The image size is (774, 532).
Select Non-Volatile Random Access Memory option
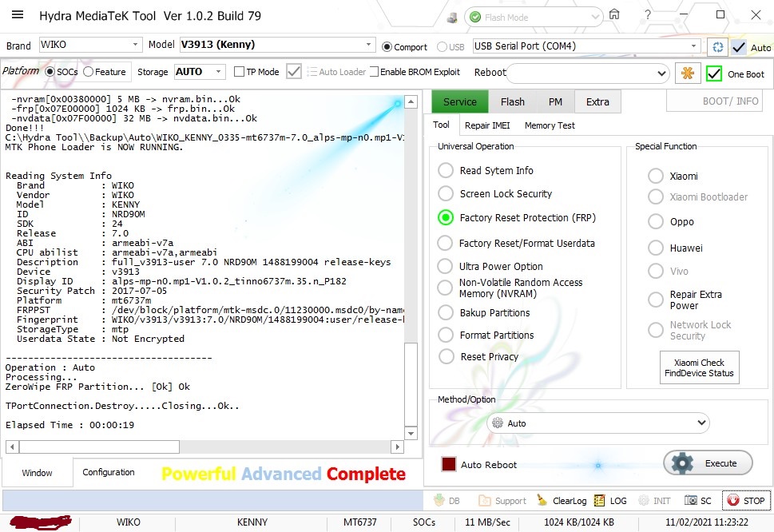(x=445, y=288)
